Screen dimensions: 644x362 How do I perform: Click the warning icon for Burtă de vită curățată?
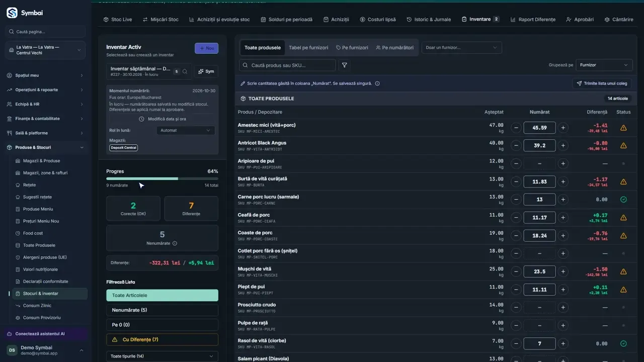(623, 182)
